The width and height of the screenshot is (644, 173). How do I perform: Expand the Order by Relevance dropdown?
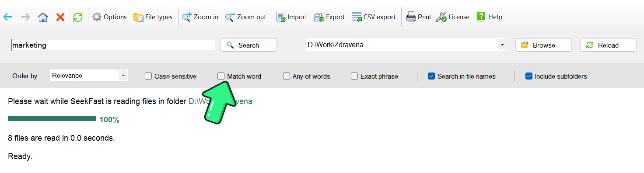point(123,76)
